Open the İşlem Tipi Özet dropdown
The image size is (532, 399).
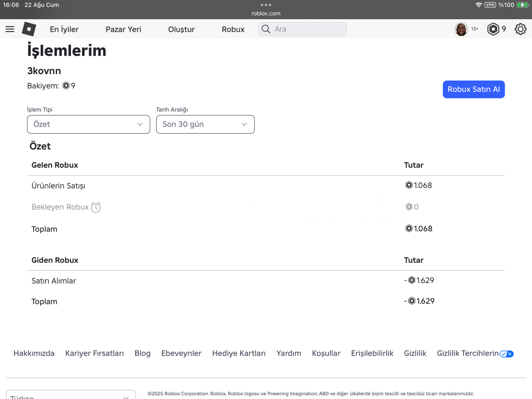pos(89,125)
